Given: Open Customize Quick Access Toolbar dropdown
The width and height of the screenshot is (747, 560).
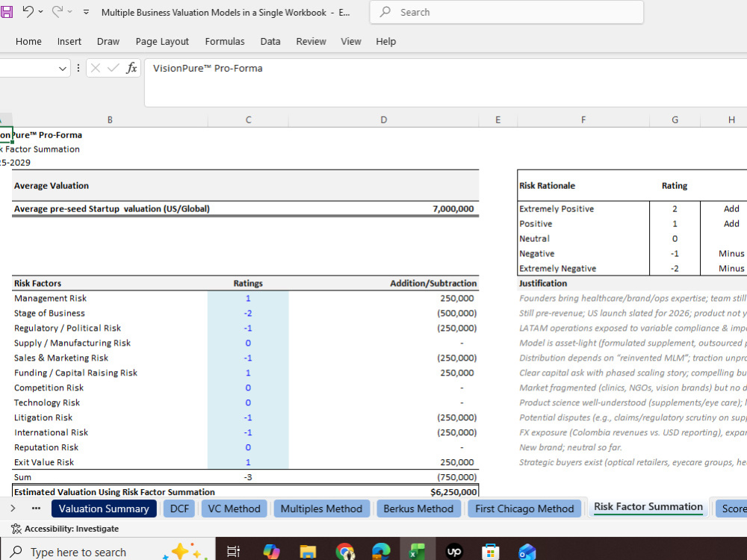Looking at the screenshot, I should 86,12.
